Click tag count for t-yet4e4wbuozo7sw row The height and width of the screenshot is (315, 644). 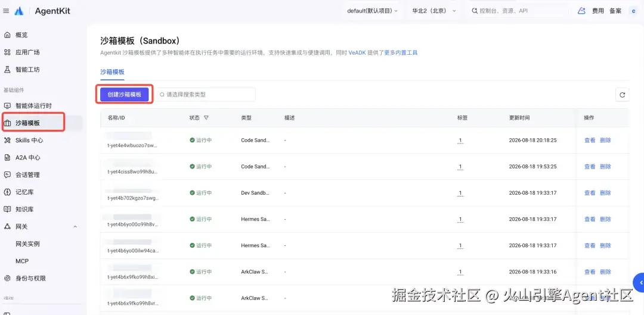pyautogui.click(x=460, y=141)
